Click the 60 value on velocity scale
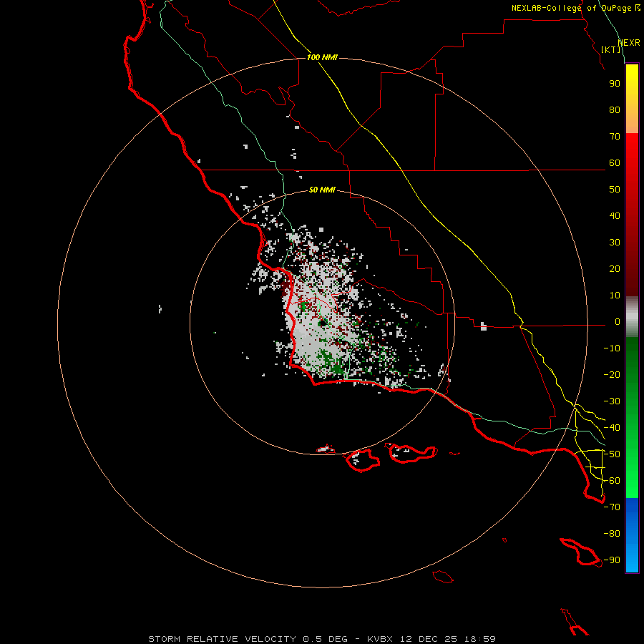 [x=615, y=162]
